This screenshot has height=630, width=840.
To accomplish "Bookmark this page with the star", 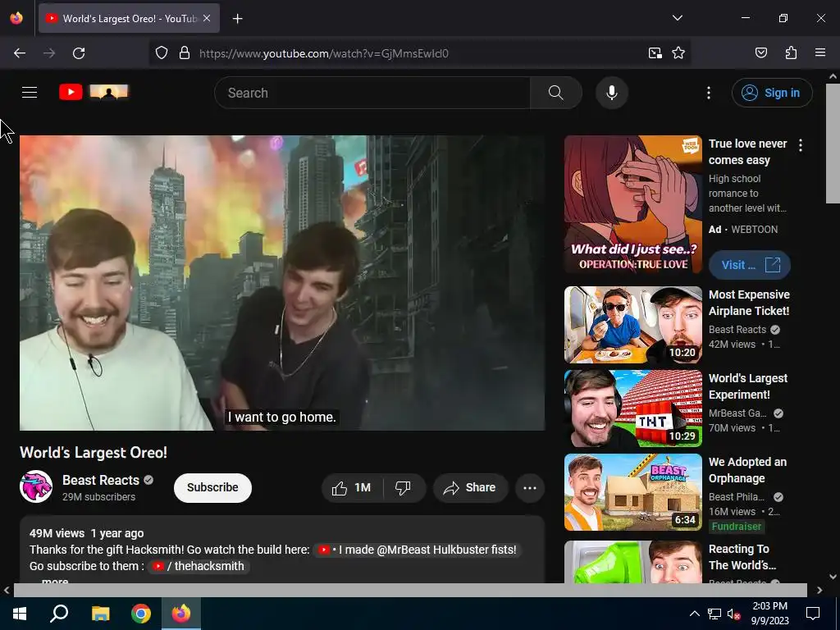I will pos(678,53).
